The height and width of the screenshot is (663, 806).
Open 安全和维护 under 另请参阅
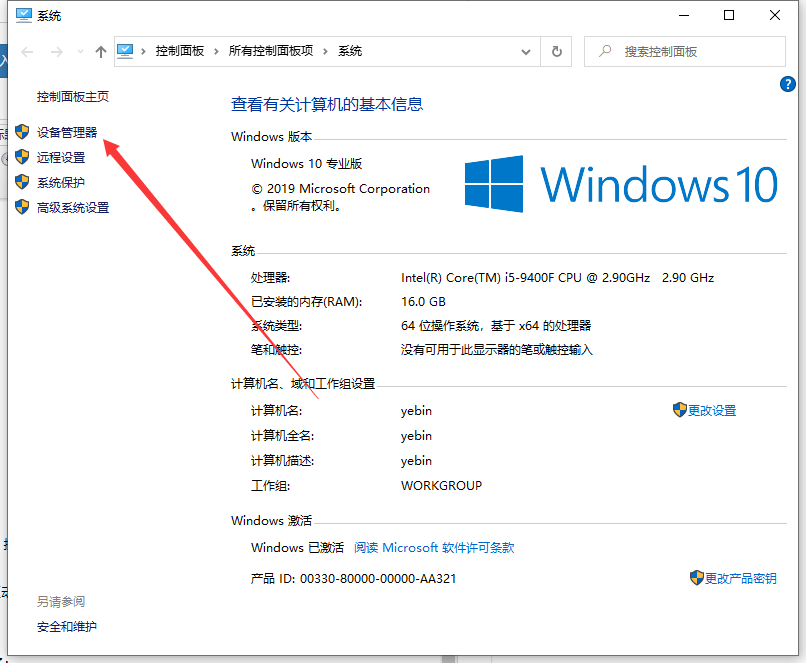[67, 627]
